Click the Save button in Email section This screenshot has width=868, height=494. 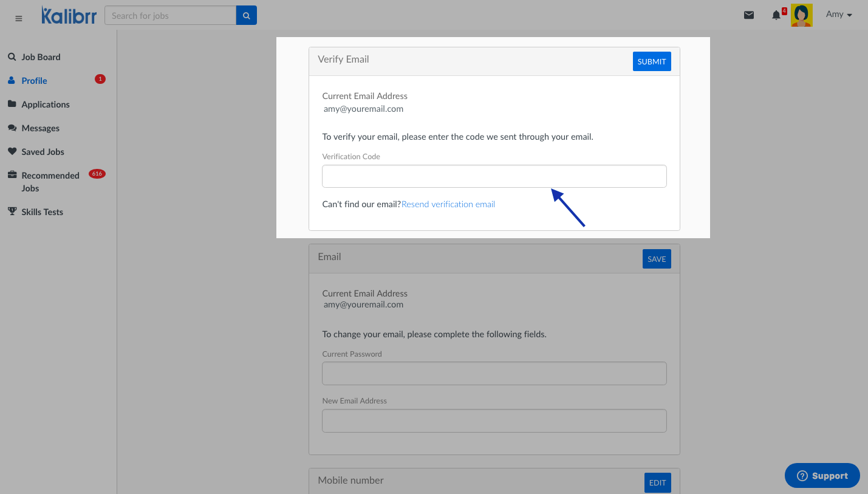click(656, 259)
